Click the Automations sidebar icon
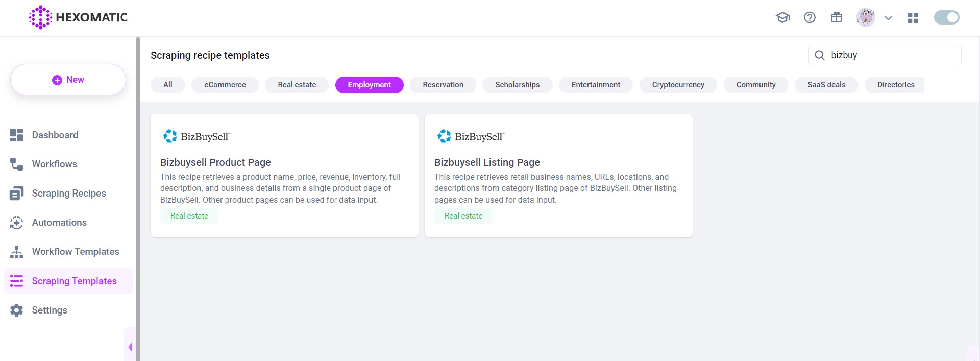Screen dimensions: 980x361 point(16,223)
